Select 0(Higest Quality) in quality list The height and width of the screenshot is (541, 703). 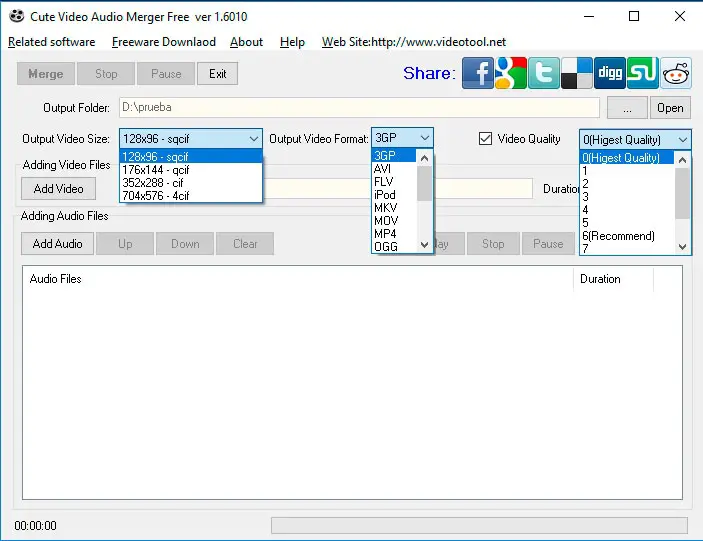coord(627,158)
